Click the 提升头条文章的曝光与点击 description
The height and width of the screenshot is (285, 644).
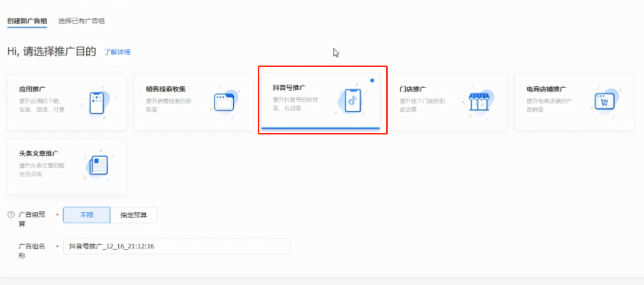(x=42, y=169)
